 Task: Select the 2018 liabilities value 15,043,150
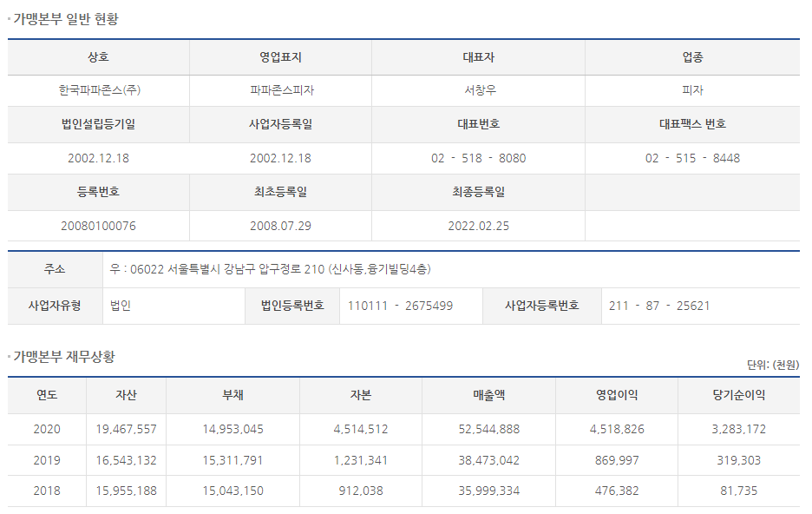(233, 491)
